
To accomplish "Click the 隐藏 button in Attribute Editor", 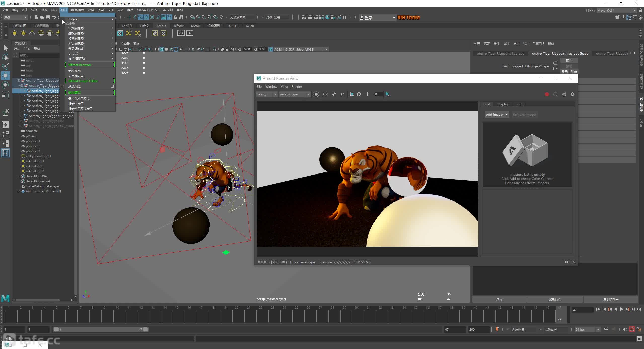I will pyautogui.click(x=574, y=72).
